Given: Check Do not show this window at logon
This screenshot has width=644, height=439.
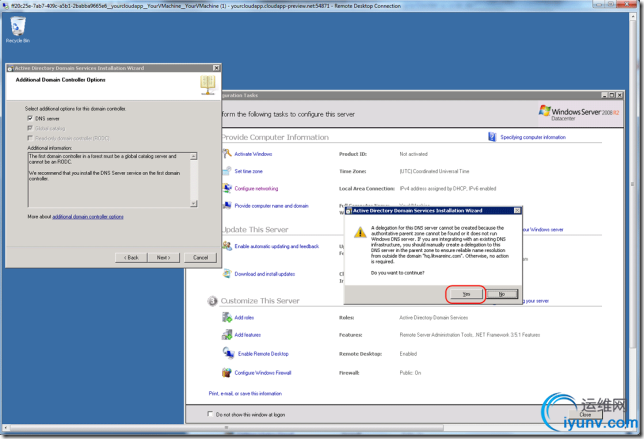Looking at the screenshot, I should click(210, 414).
